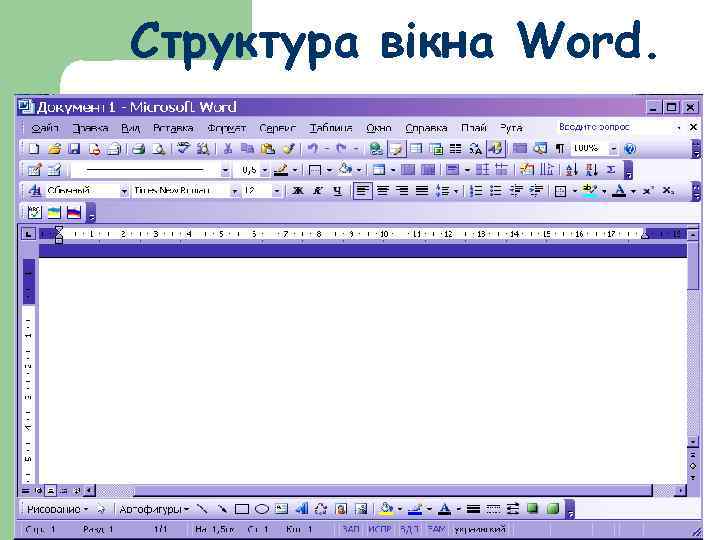Open the Вставка menu
The width and height of the screenshot is (720, 540).
[x=173, y=128]
